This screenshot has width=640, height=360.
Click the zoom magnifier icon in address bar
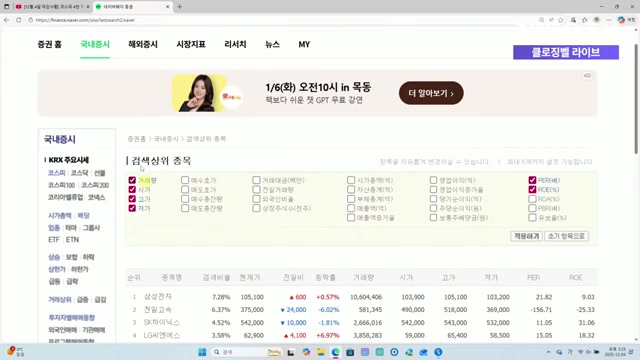[x=541, y=20]
